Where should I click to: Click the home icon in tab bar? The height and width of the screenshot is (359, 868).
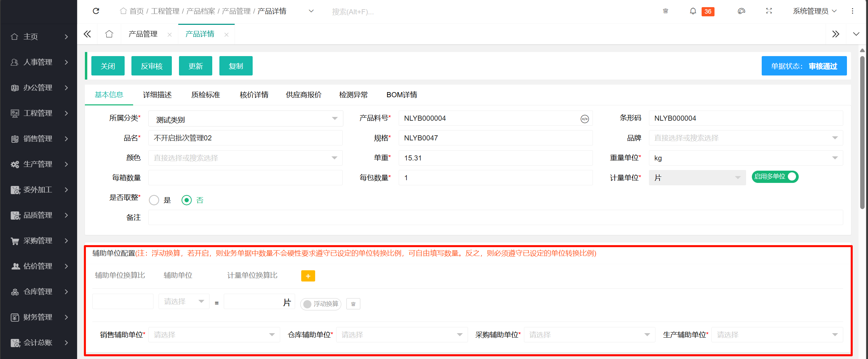click(109, 34)
